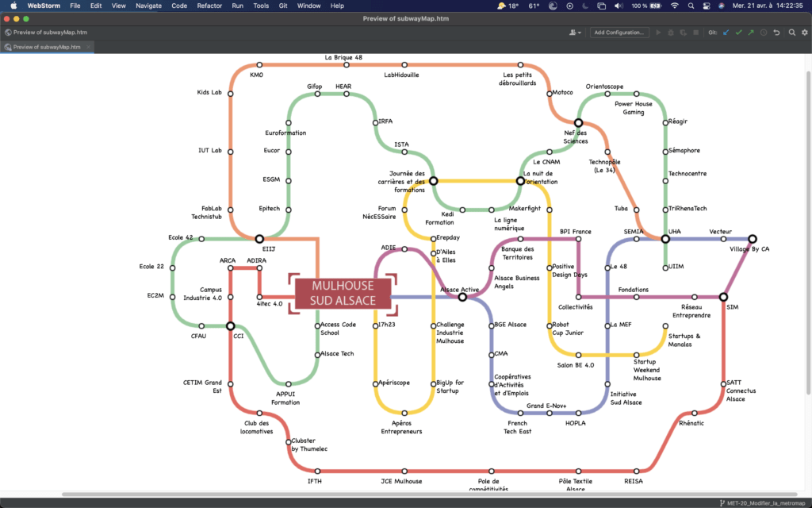The height and width of the screenshot is (508, 812).
Task: Click the Siri icon in menu bar
Action: point(722,6)
